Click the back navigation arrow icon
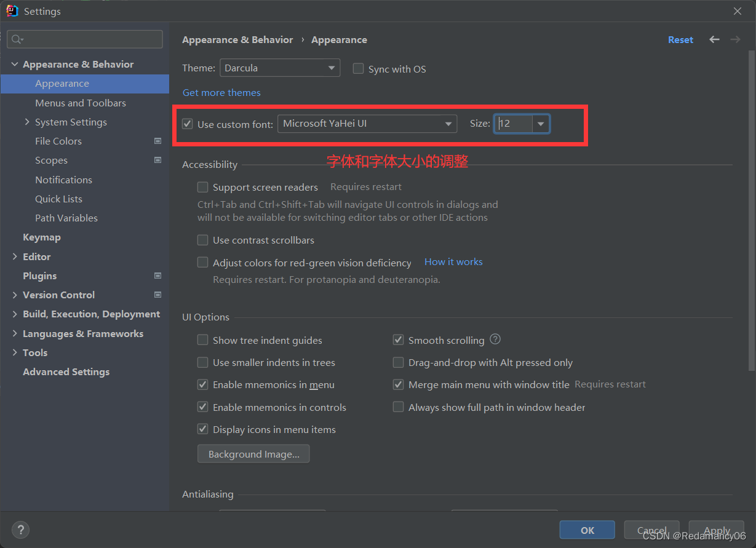Image resolution: width=756 pixels, height=548 pixels. pyautogui.click(x=714, y=39)
